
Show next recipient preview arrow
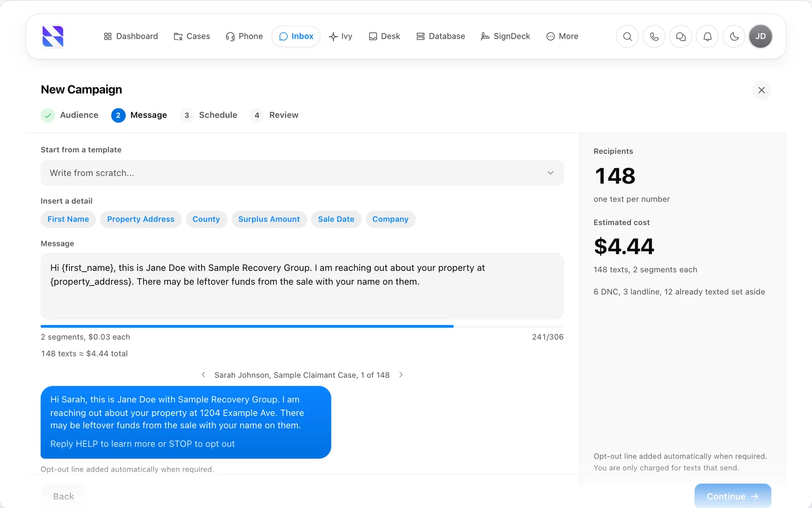tap(401, 375)
